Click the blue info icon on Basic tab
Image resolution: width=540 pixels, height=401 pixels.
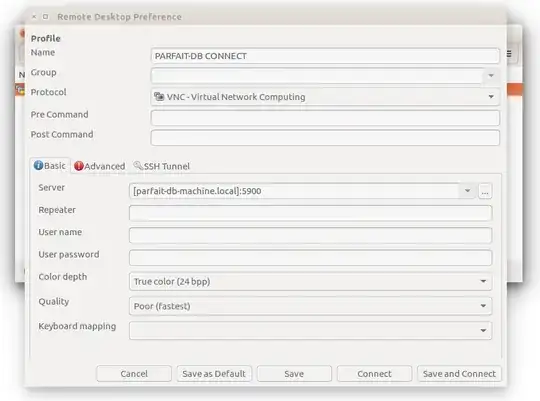(x=38, y=166)
